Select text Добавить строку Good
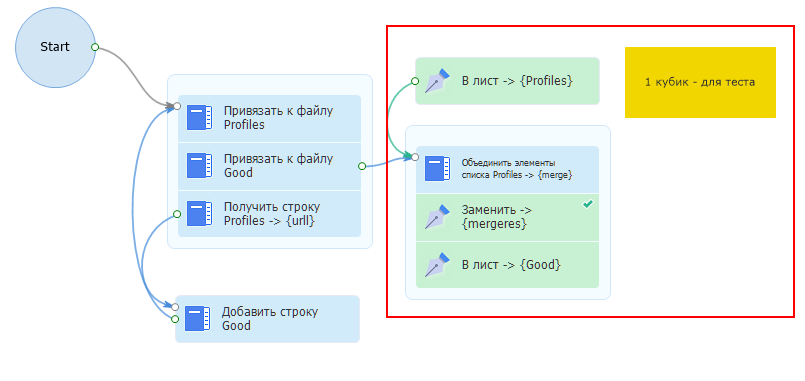805x381 pixels. click(270, 319)
